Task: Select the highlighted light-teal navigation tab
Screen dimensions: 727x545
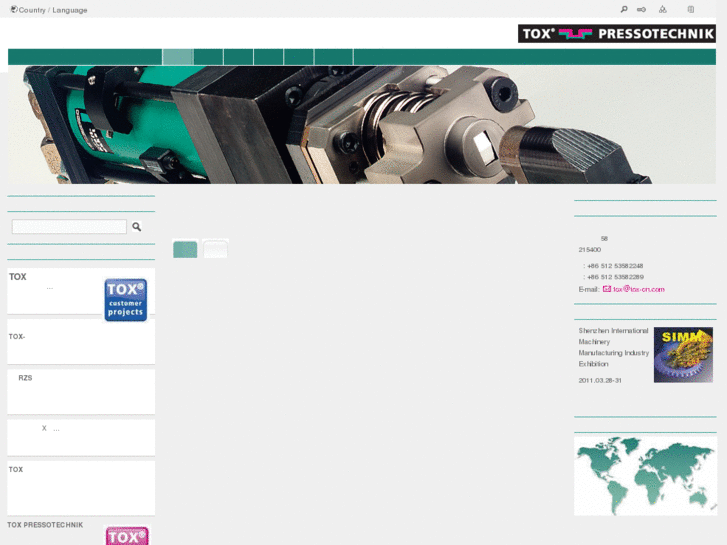Action: (x=178, y=57)
